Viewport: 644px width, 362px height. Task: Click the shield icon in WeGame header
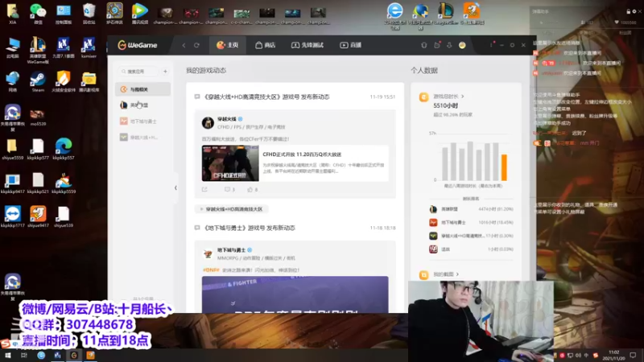point(424,45)
